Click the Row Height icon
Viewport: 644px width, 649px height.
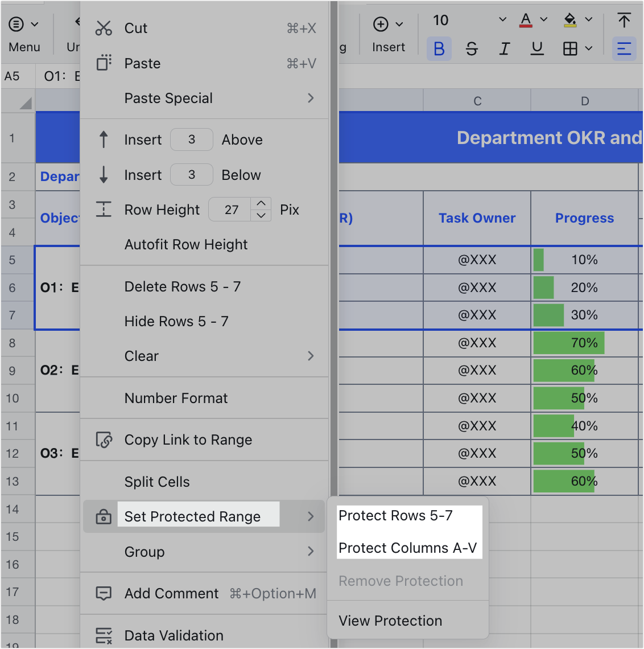pos(104,210)
